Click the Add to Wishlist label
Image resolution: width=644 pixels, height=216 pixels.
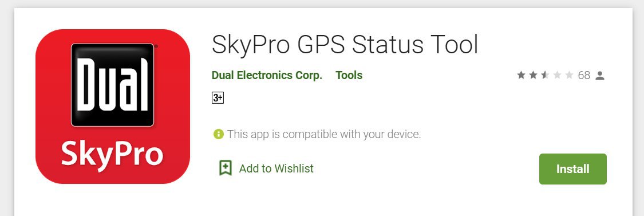click(x=276, y=168)
